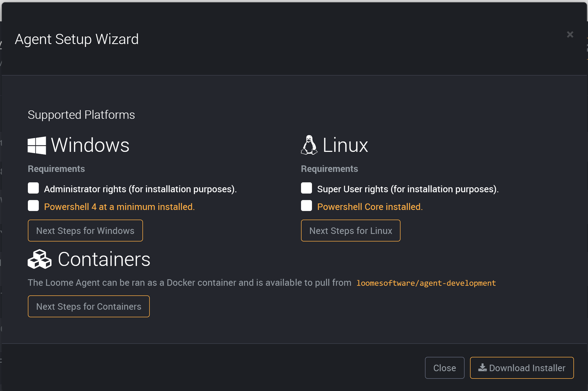The width and height of the screenshot is (588, 391).
Task: Click the Download Installer button
Action: [x=522, y=368]
